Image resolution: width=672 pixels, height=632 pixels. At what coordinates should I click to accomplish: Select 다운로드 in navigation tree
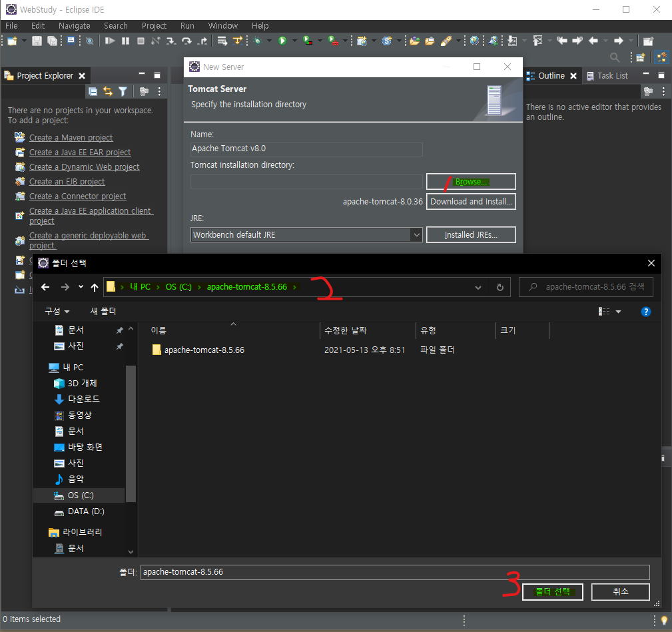[83, 399]
